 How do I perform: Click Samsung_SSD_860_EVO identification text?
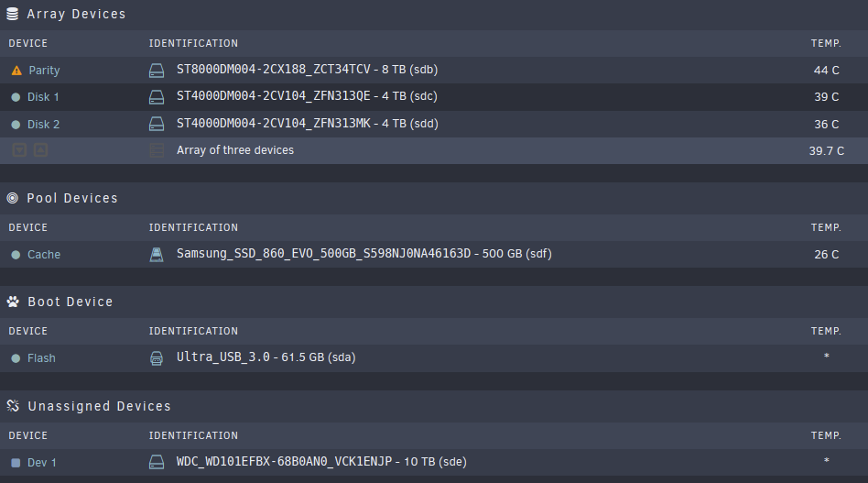coord(323,254)
